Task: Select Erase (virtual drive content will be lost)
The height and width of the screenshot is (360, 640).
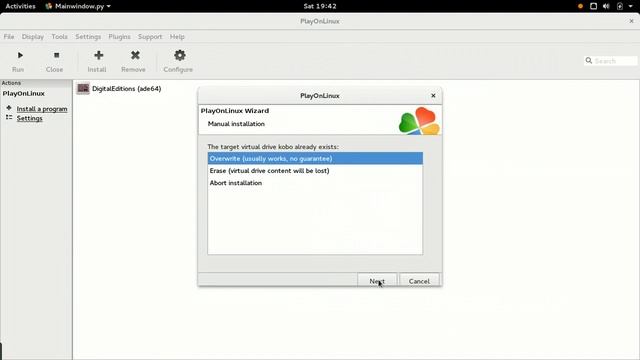Action: 315,171
